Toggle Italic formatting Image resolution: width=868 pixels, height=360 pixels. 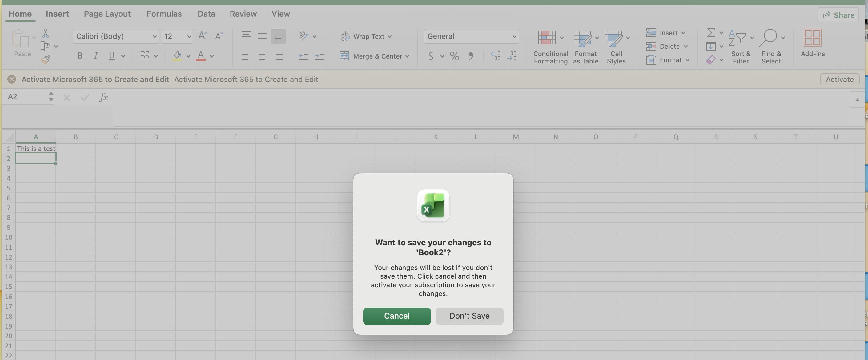pyautogui.click(x=96, y=56)
